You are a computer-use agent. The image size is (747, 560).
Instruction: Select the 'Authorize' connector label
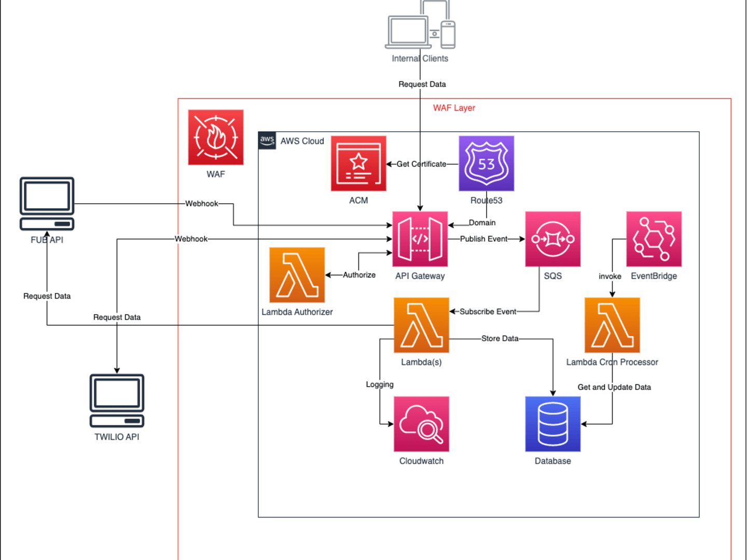pos(359,275)
